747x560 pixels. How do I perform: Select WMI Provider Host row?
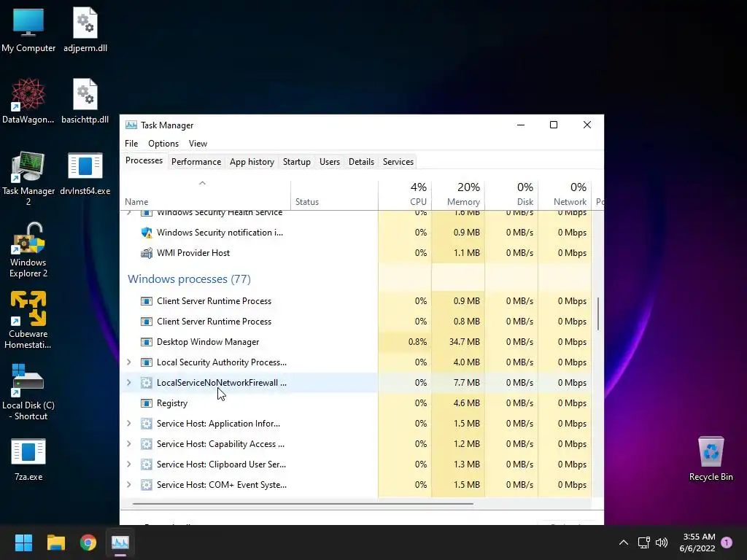pyautogui.click(x=356, y=253)
